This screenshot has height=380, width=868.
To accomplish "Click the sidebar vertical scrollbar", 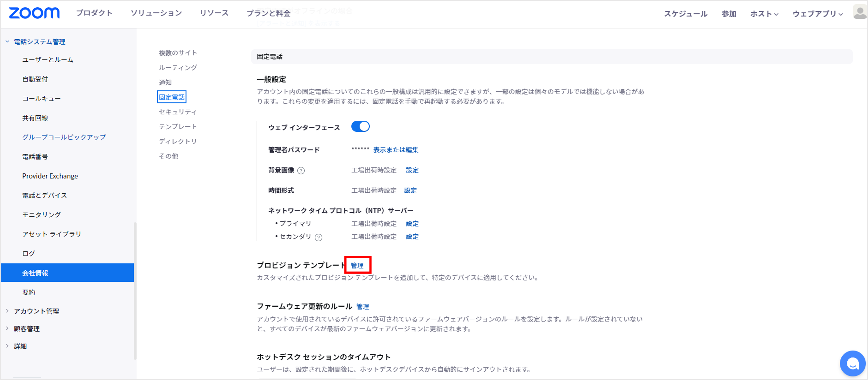I will click(x=135, y=291).
